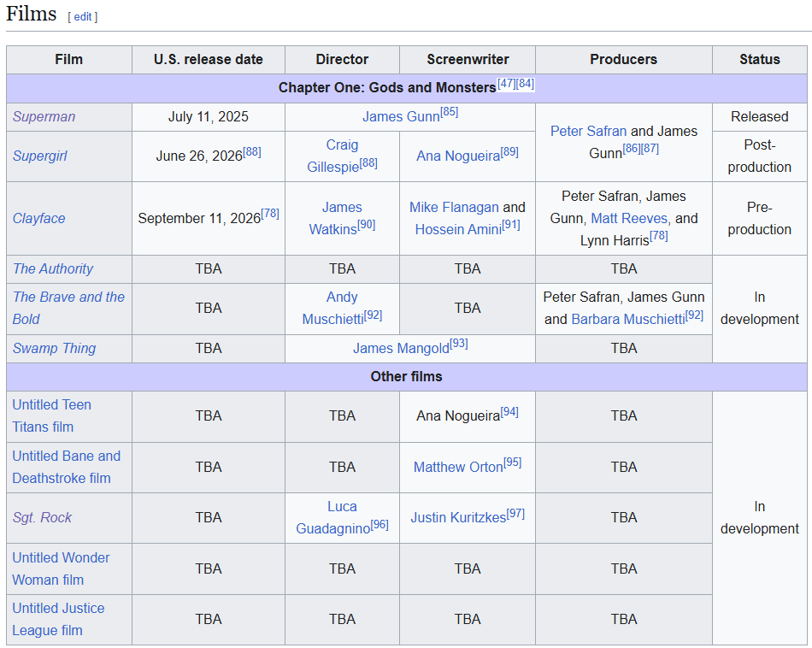
Task: Open the Superman film link
Action: [44, 116]
